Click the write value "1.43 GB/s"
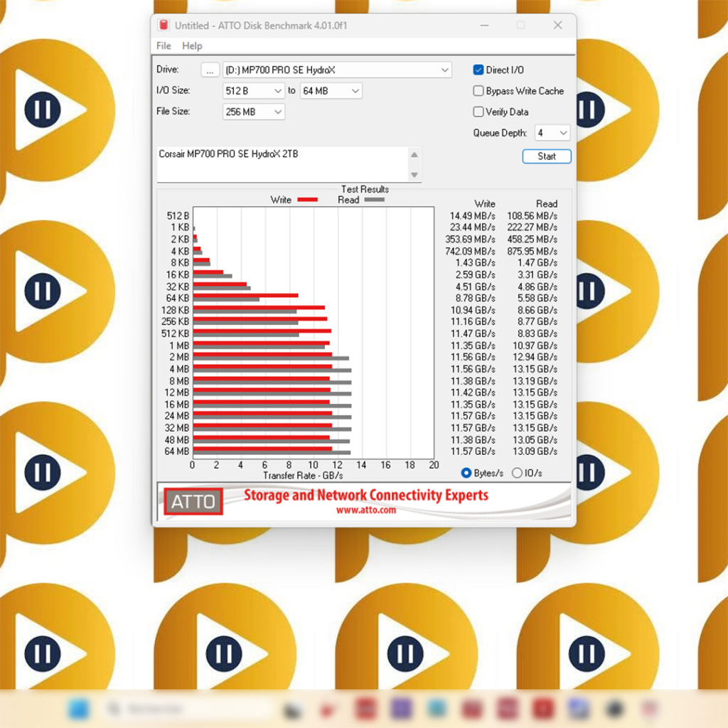 (x=475, y=263)
